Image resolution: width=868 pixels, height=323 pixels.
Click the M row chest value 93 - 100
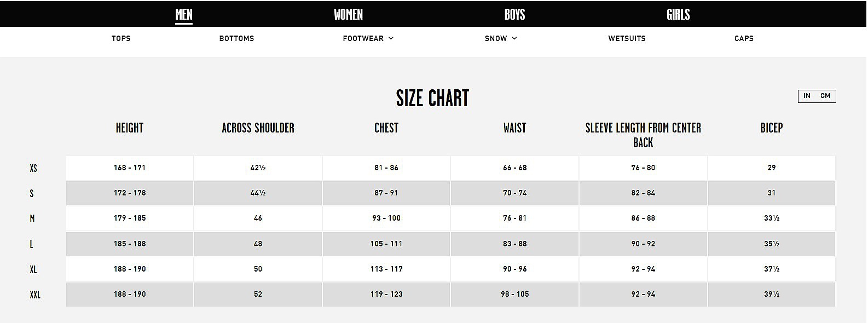click(x=386, y=218)
